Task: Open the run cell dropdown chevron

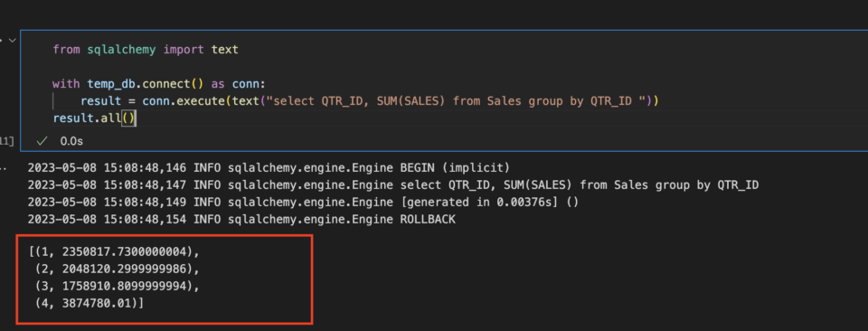Action: [x=11, y=41]
